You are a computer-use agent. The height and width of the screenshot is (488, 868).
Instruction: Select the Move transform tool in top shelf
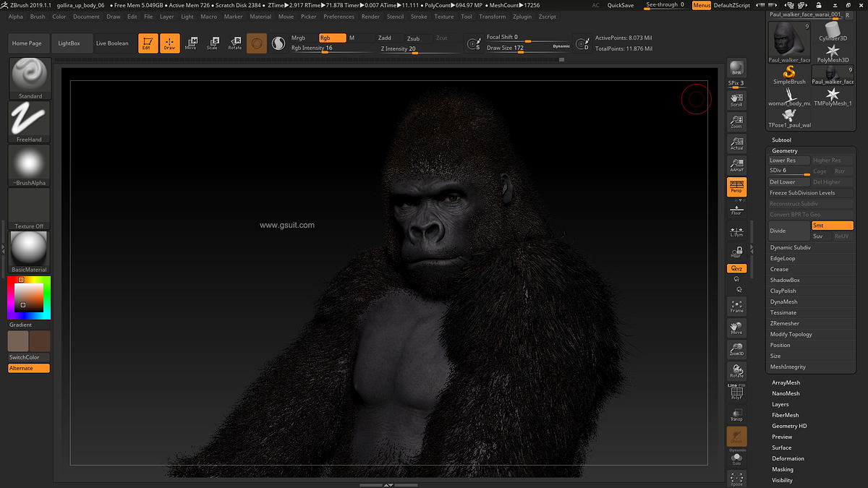coord(191,43)
